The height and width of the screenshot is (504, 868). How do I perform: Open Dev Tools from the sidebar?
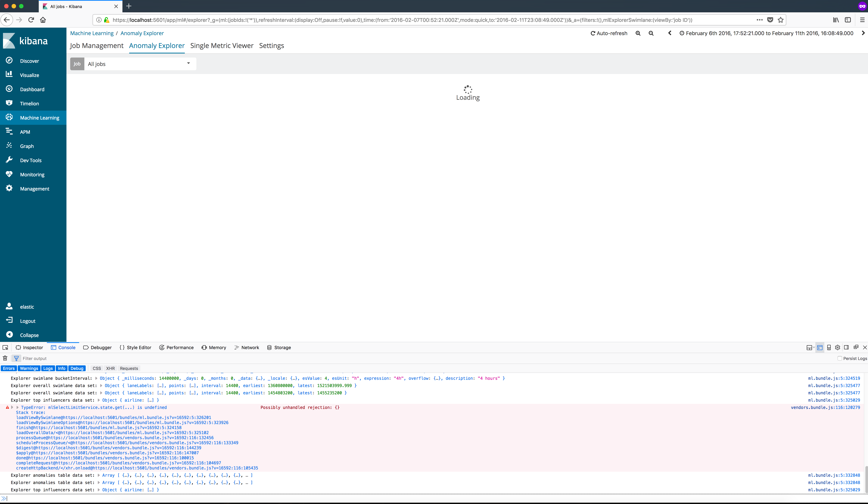pyautogui.click(x=30, y=160)
